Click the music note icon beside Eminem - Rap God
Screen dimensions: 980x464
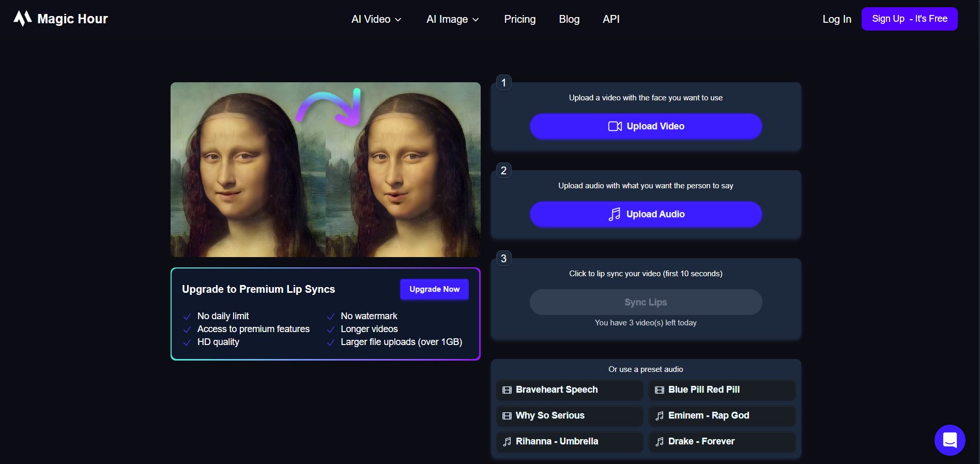pos(660,416)
